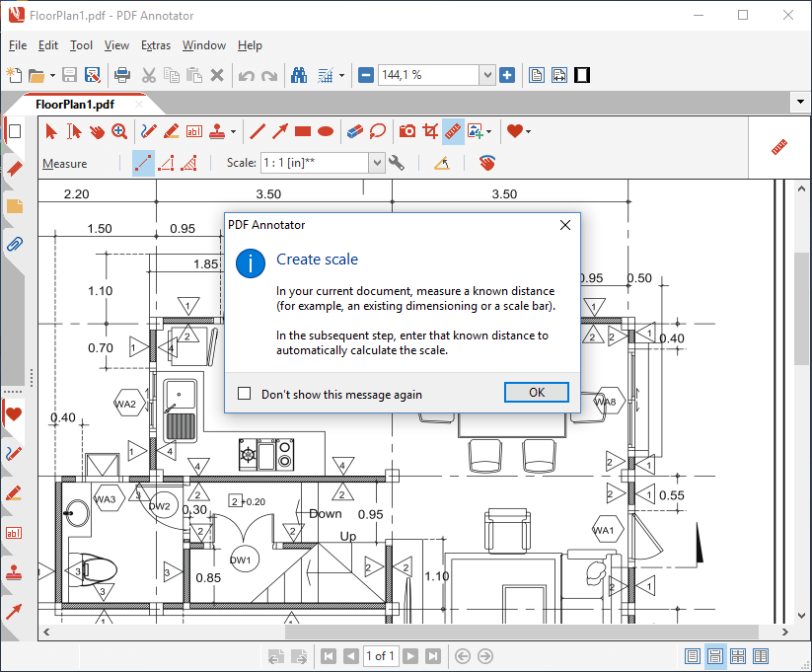This screenshot has height=672, width=812.
Task: Toggle the Measure distance mode
Action: tap(143, 163)
